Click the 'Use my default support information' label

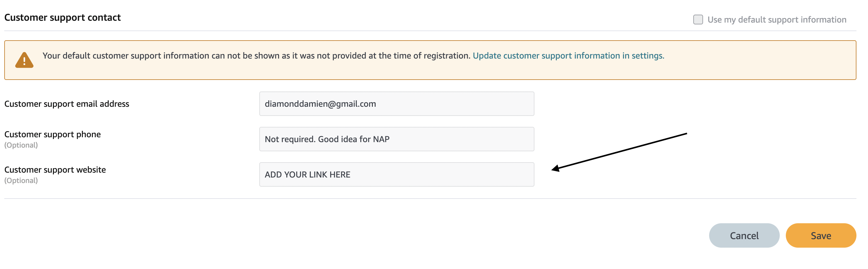click(x=777, y=20)
